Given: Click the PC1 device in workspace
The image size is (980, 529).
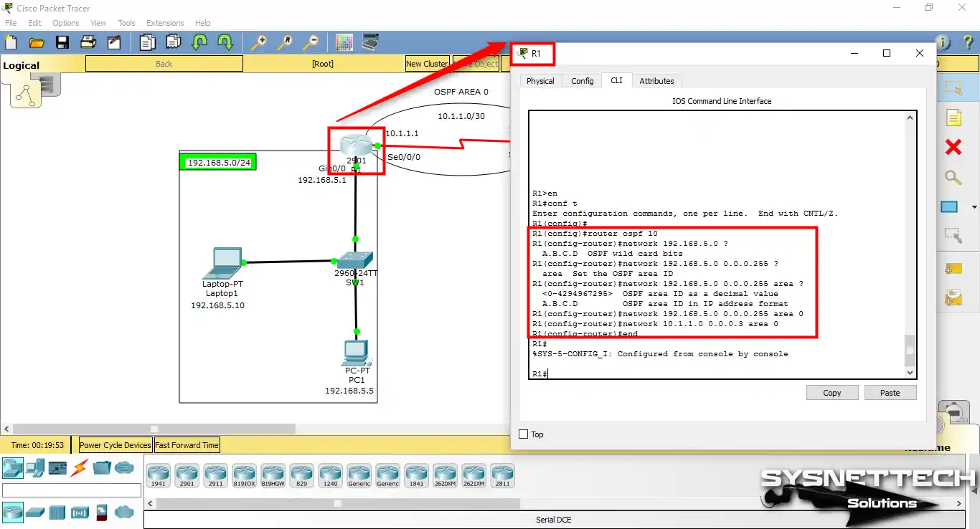Looking at the screenshot, I should (357, 353).
